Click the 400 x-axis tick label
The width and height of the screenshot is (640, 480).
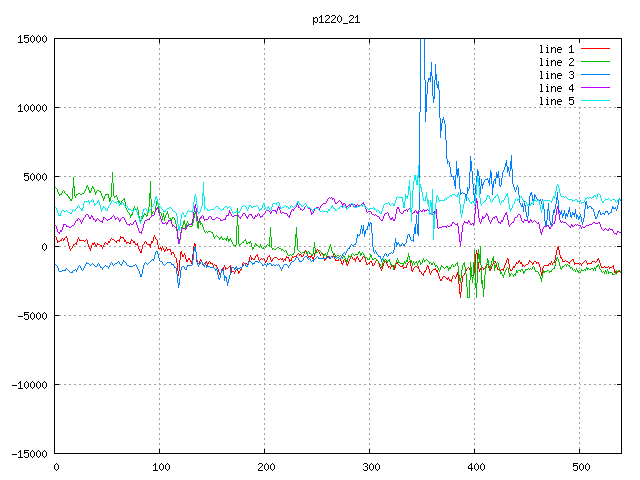click(475, 467)
